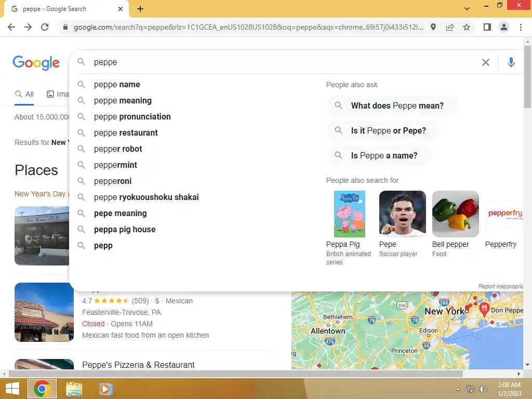Open the network status tray icon
Image resolution: width=532 pixels, height=399 pixels.
471,389
